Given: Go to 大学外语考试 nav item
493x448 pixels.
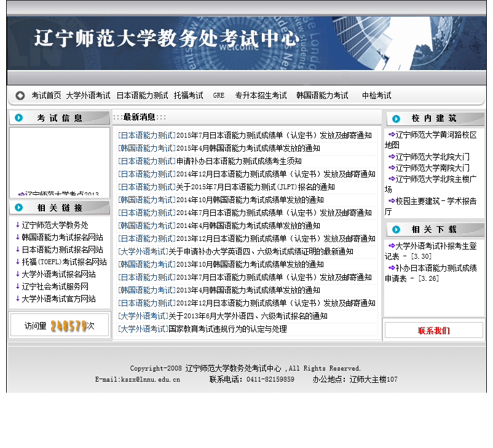Looking at the screenshot, I should (88, 95).
